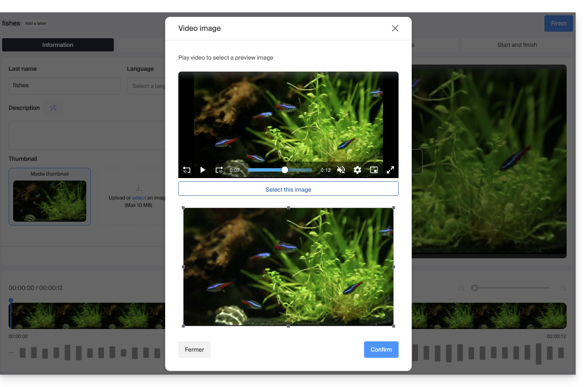Open the Start and finish tab
Screen dimensions: 588x387
tap(517, 45)
